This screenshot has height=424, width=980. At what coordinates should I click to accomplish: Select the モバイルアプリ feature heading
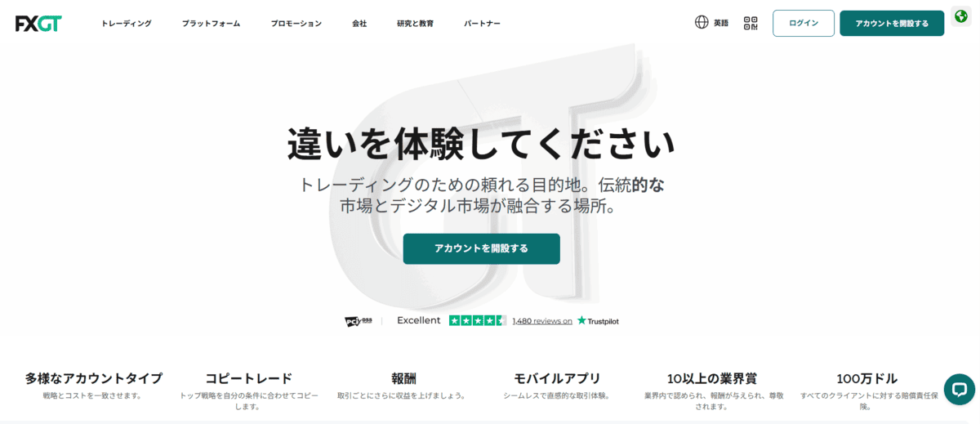click(x=557, y=378)
